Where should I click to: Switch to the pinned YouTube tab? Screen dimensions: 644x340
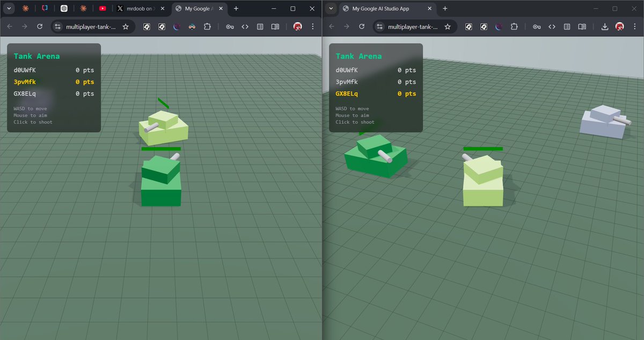coord(103,9)
